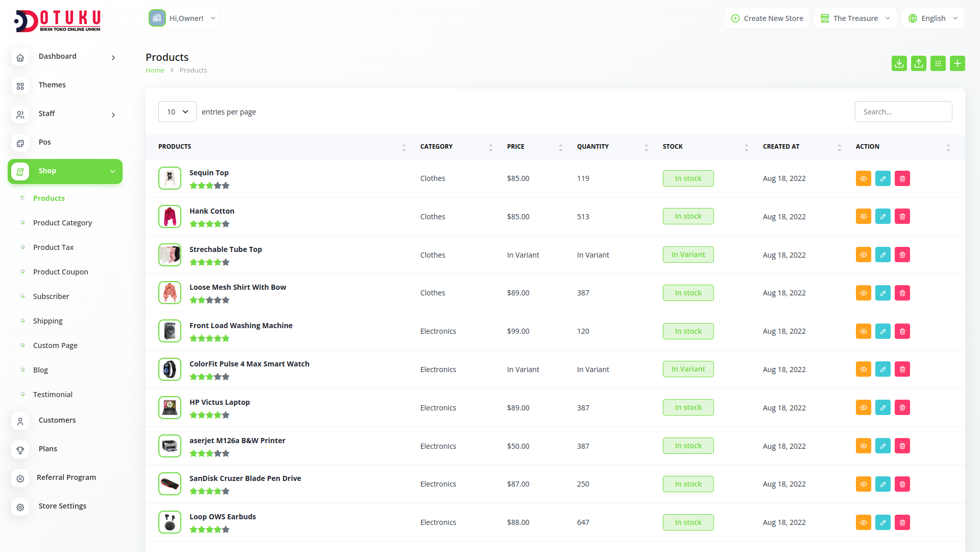
Task: Click the product search field
Action: [903, 112]
